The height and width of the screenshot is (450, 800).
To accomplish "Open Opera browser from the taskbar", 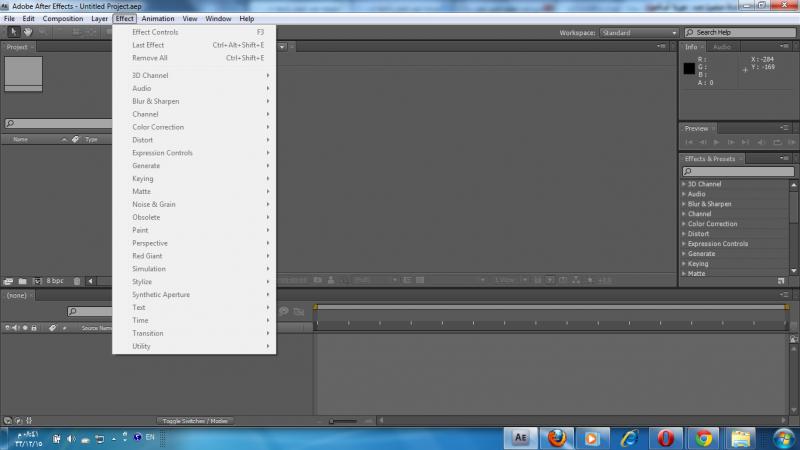I will [x=666, y=438].
